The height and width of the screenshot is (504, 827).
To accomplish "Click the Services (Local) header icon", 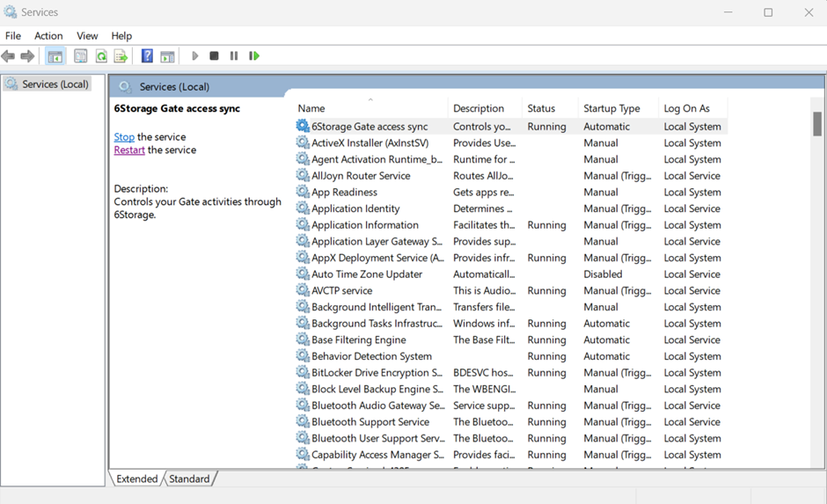I will [x=125, y=86].
